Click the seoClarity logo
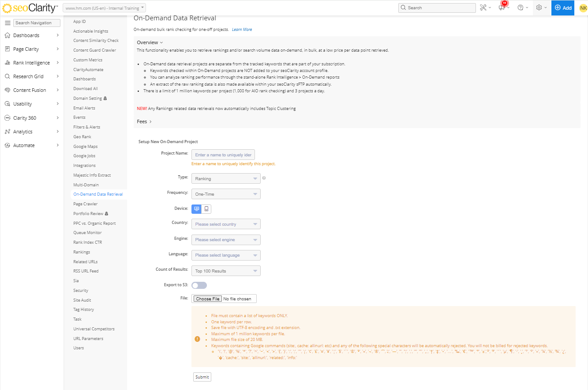Viewport: 588px width, 390px height. 30,8
